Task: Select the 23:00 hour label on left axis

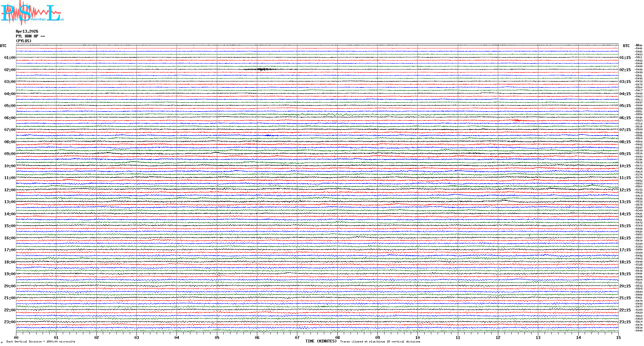Action: click(10, 322)
